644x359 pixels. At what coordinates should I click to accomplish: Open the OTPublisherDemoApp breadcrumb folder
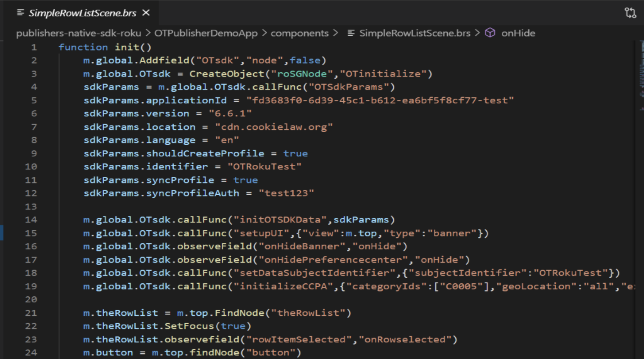pyautogui.click(x=206, y=33)
